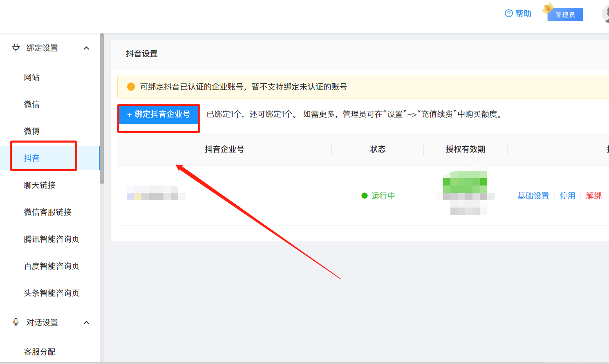Click the 对话设置 section label
Viewport: 609px width, 364px height.
tap(42, 322)
